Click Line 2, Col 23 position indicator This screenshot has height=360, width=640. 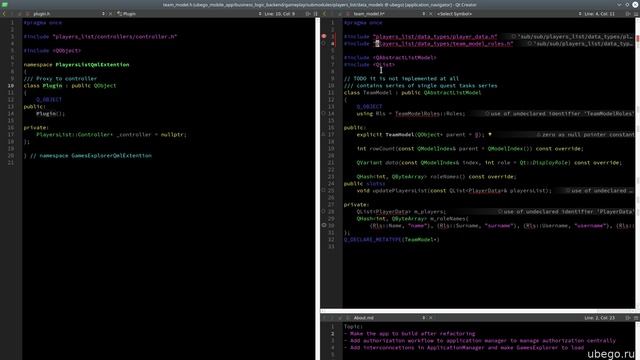pos(600,318)
